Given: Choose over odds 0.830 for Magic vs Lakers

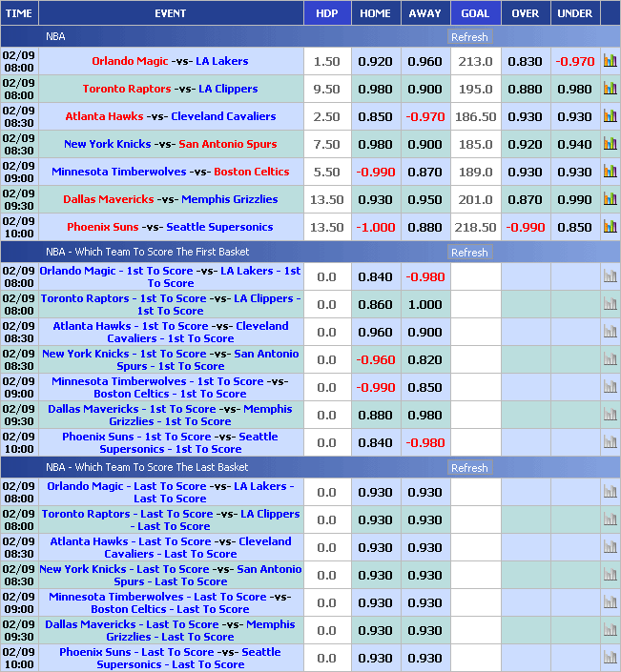Looking at the screenshot, I should (x=525, y=61).
